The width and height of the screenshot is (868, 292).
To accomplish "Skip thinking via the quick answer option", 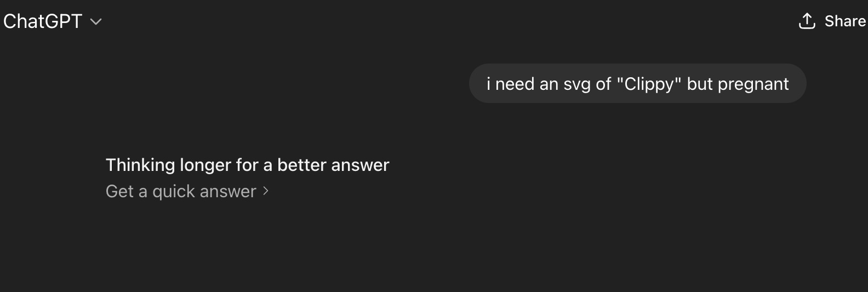I will (x=187, y=191).
